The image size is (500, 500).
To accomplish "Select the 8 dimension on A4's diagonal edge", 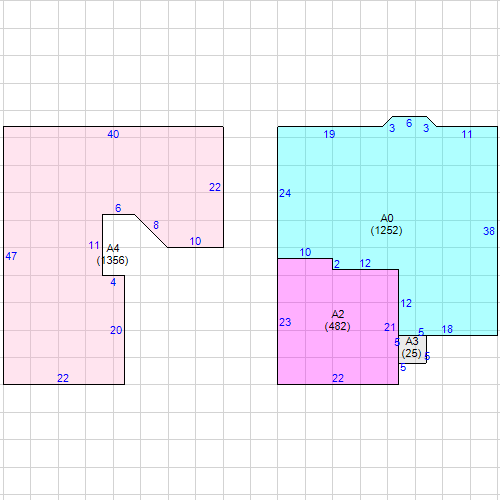I will click(156, 225).
